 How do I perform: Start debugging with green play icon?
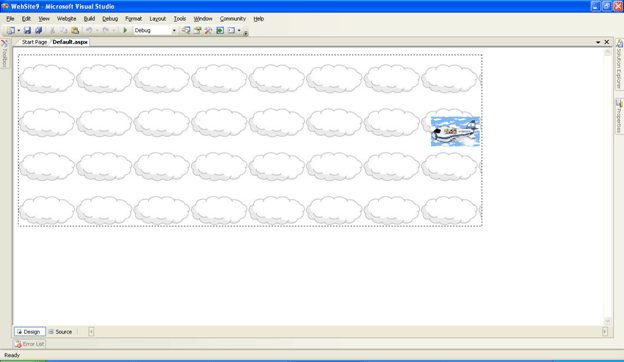pos(125,30)
